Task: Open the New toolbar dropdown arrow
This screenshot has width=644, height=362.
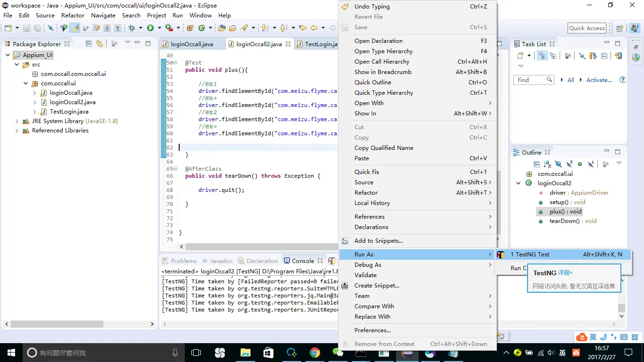Action: point(17,28)
